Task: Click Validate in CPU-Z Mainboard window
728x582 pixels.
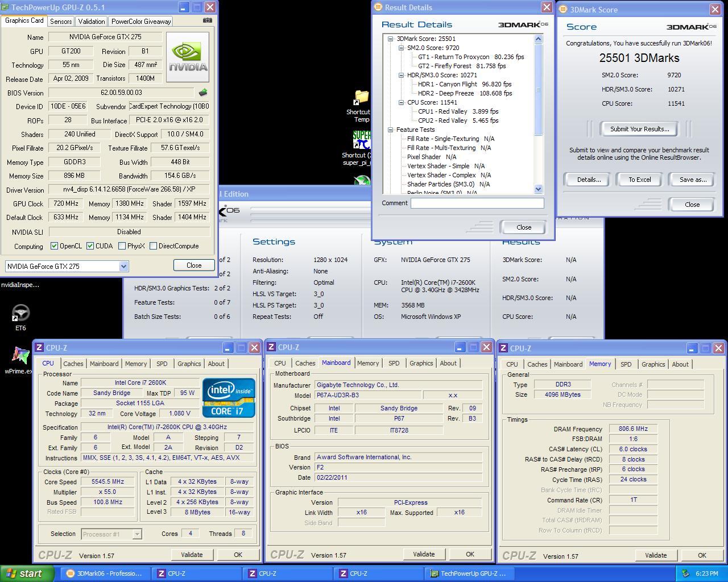Action: 424,554
